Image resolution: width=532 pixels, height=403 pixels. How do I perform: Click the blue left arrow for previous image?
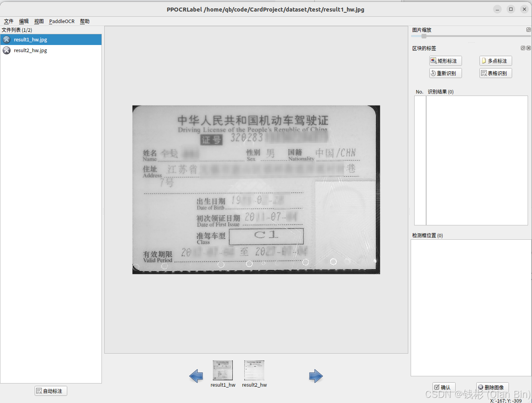coord(196,376)
